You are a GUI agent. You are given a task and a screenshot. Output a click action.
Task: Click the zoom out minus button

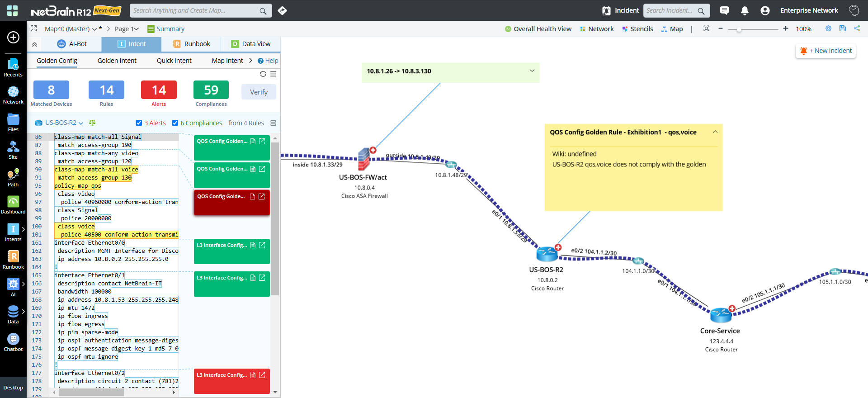(x=721, y=28)
